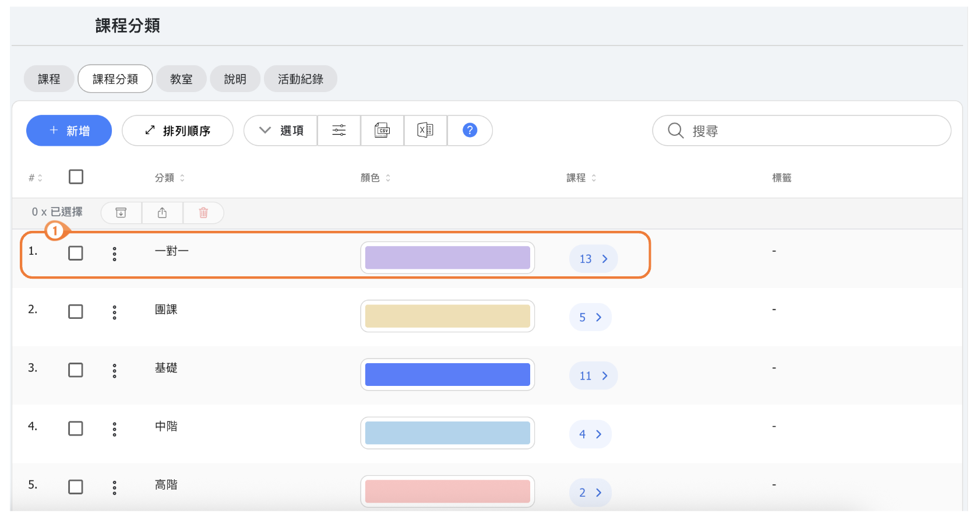Open three-dot menu for 團課 row
Screen dimensions: 980x520
click(x=114, y=312)
